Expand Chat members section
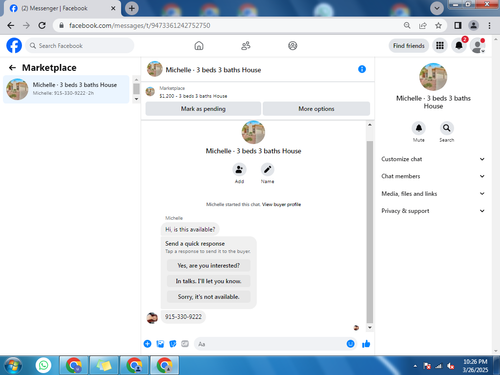Viewport: 500px width, 375px height. pos(433,176)
